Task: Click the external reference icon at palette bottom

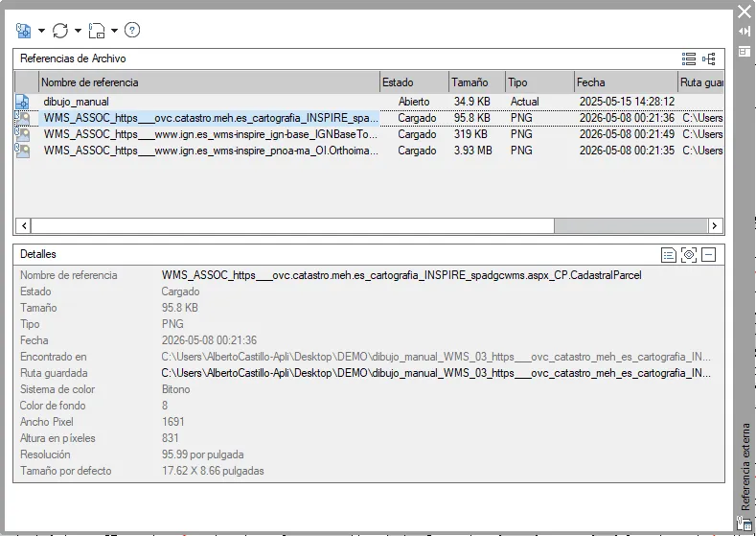Action: (744, 524)
